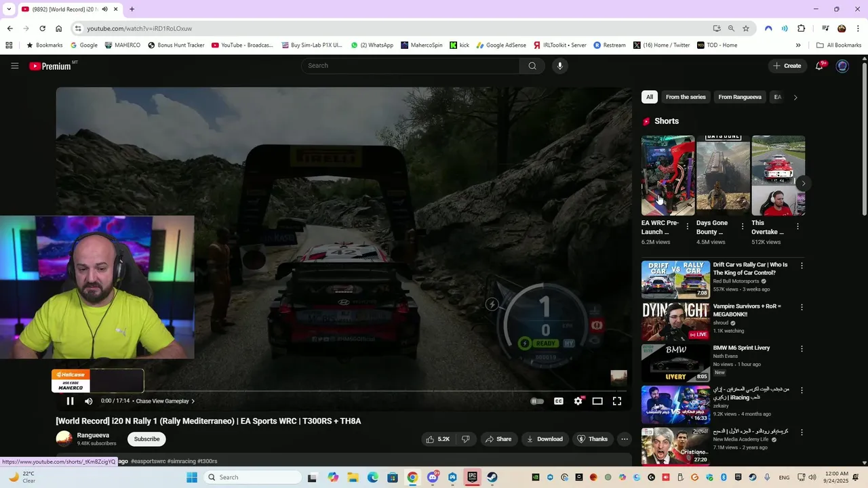Screen dimensions: 868x488
Task: Open Chrome extensions puzzle icon
Action: [x=802, y=28]
